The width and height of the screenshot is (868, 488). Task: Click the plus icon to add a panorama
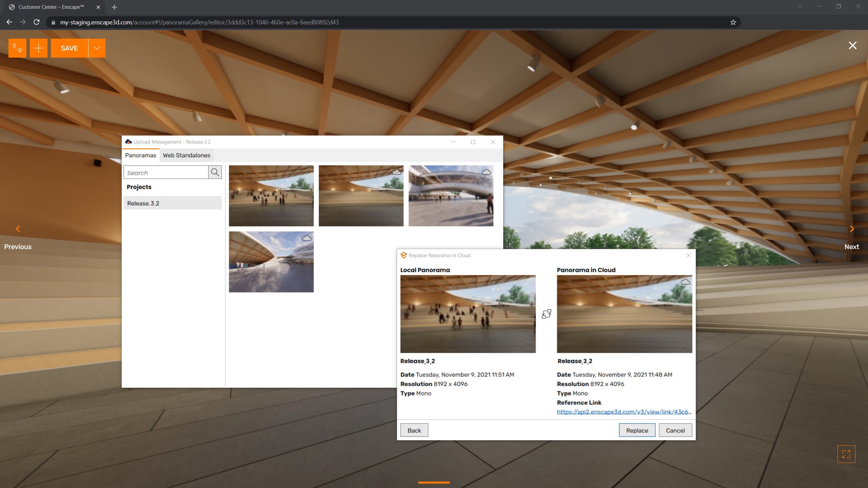coord(39,48)
